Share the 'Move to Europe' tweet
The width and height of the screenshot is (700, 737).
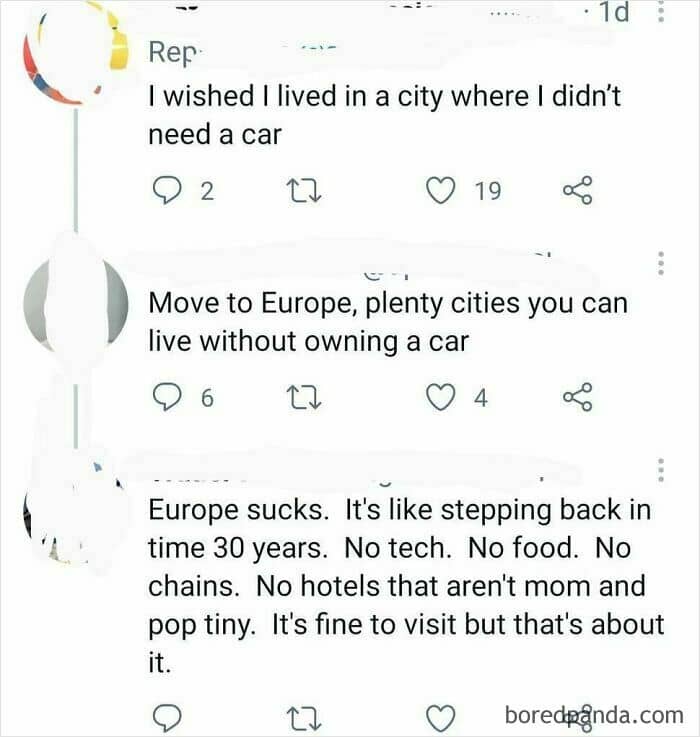[x=579, y=398]
